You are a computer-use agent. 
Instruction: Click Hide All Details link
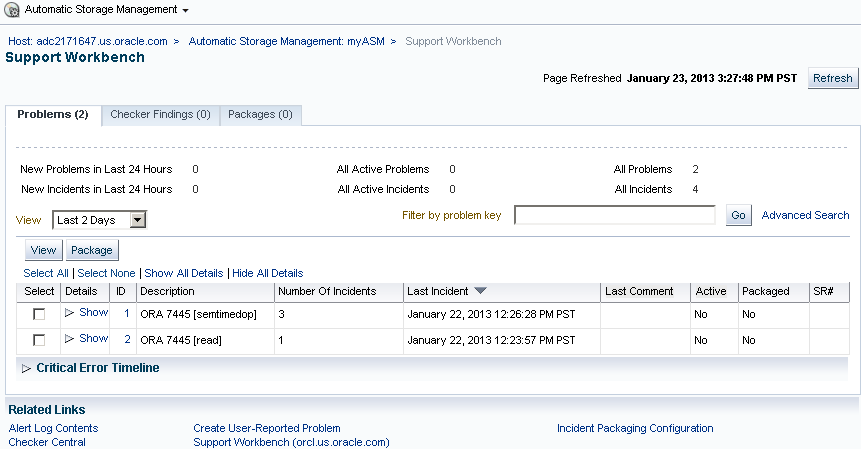pyautogui.click(x=267, y=273)
